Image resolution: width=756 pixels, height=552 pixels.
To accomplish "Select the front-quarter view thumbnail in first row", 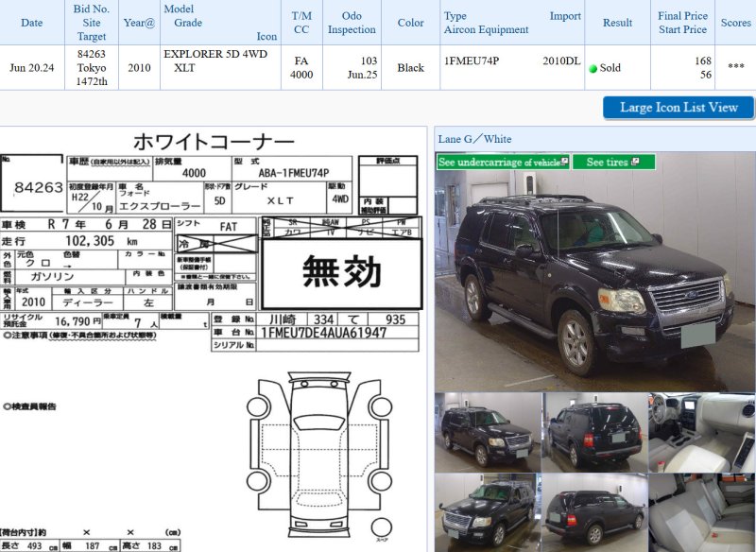I will tap(487, 432).
